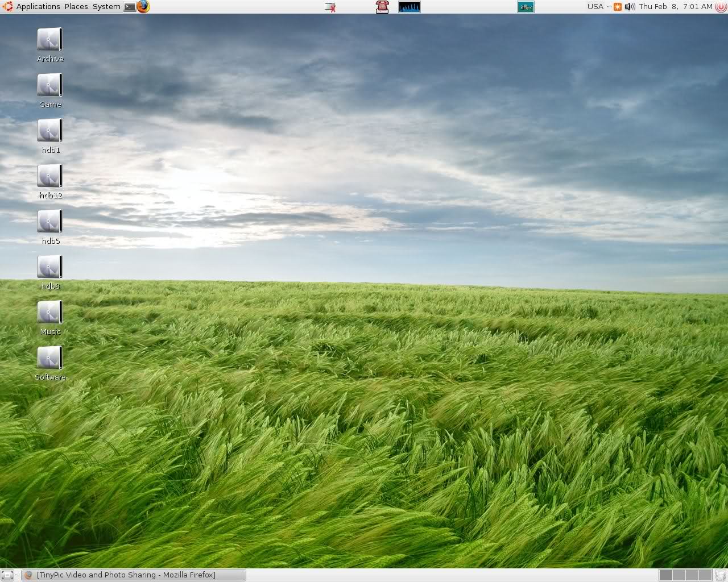Click the red telephone panel icon
The image size is (728, 582).
click(382, 7)
